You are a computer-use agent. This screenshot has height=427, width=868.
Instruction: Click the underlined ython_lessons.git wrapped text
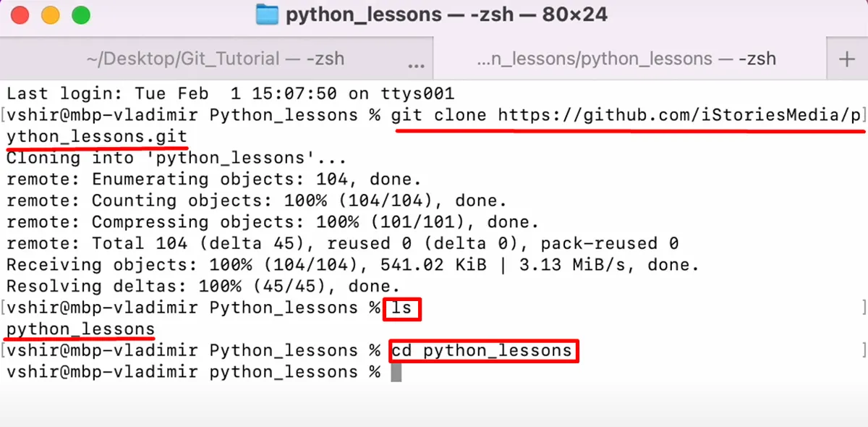[97, 136]
